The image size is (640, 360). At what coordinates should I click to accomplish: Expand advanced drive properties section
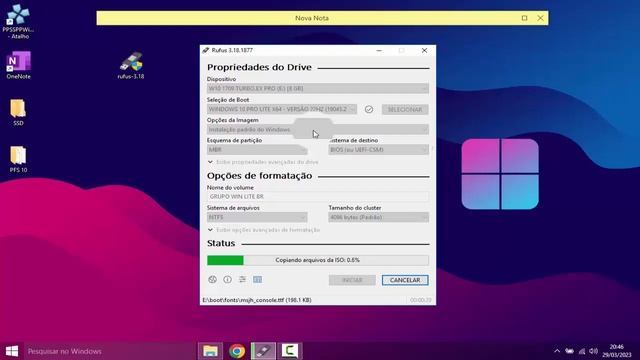(x=263, y=162)
